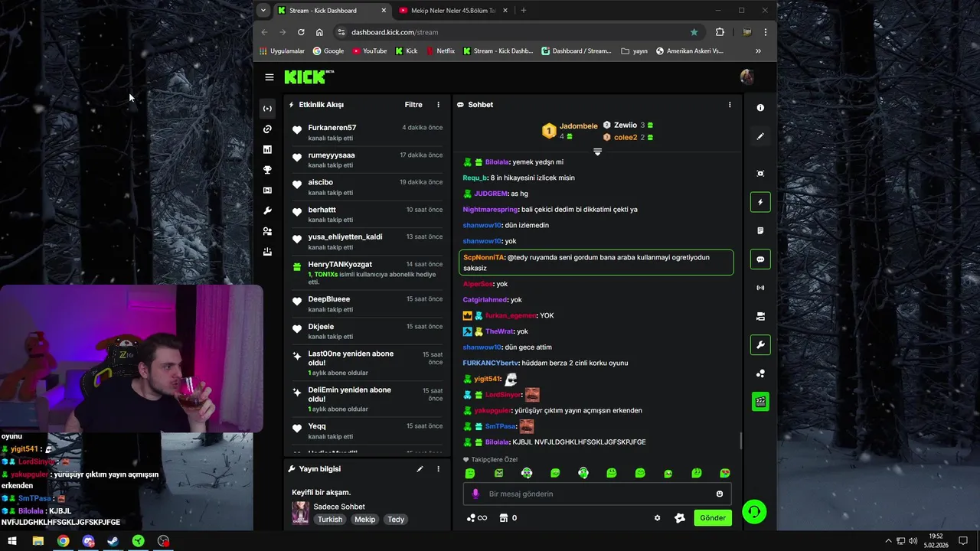
Task: Open the community users icon in left sidebar
Action: tap(267, 231)
